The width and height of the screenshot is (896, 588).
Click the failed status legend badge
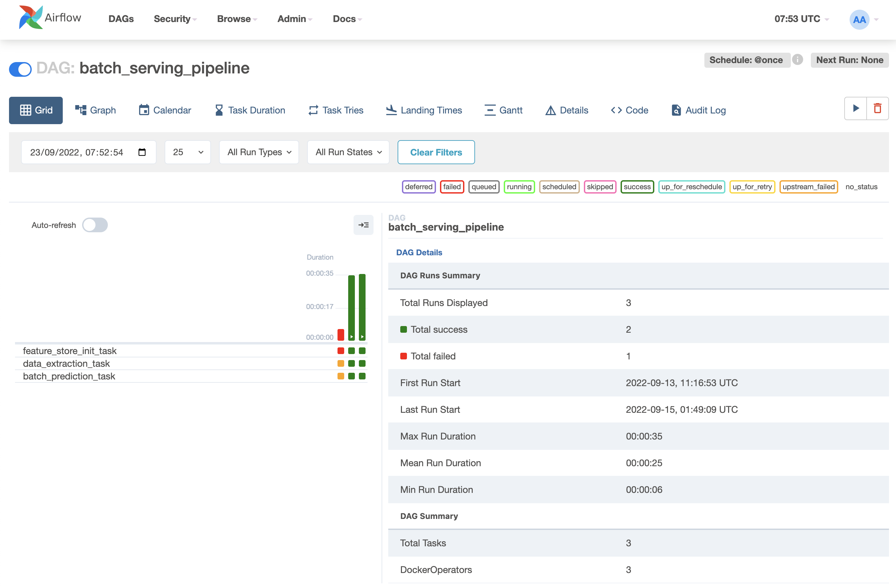click(452, 187)
